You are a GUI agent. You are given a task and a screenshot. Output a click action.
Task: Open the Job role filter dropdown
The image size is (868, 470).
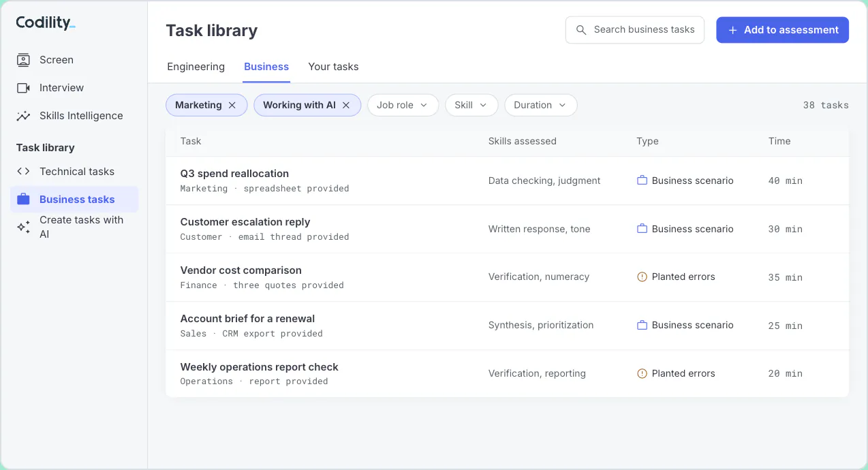403,105
